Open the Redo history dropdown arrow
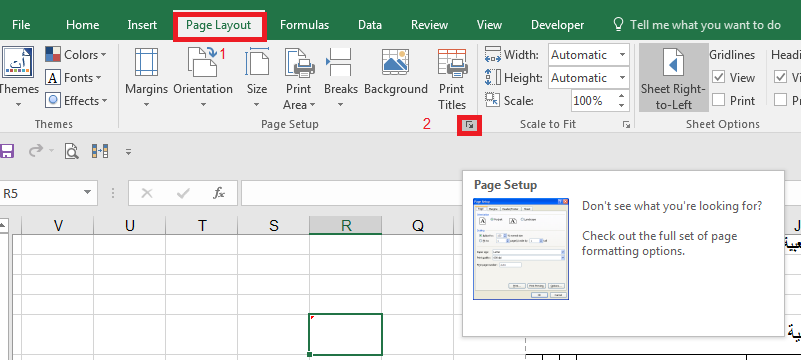 tap(51, 151)
